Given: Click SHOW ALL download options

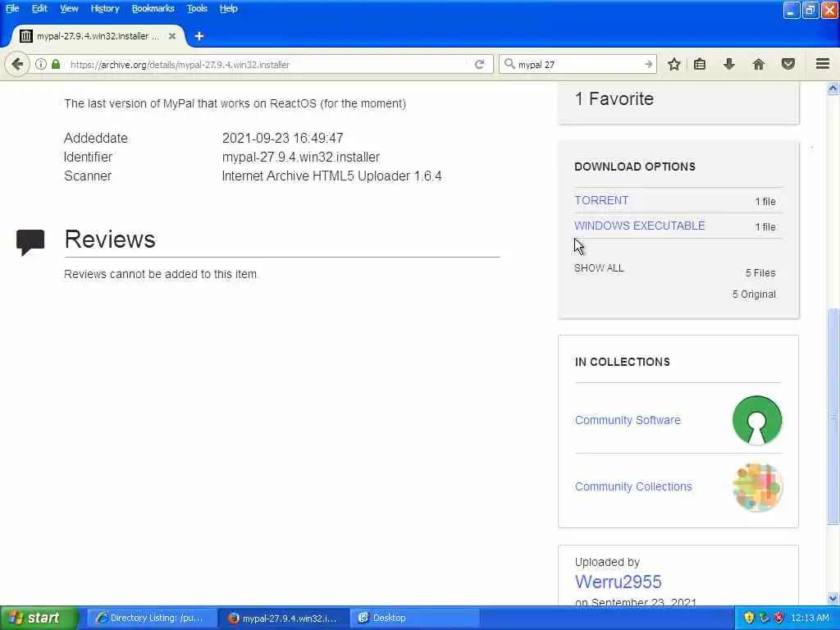Looking at the screenshot, I should (x=598, y=268).
